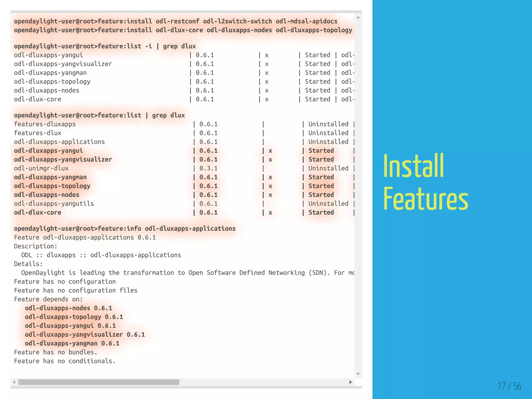Click dependency 'odl-dluxapps-nodes 0.6.1'
This screenshot has height=399, width=532.
click(68, 308)
